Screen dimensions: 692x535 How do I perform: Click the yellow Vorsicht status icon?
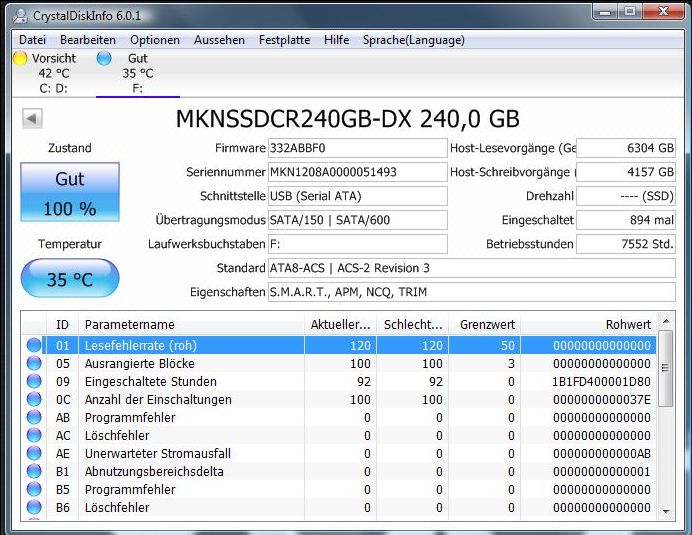pyautogui.click(x=20, y=58)
